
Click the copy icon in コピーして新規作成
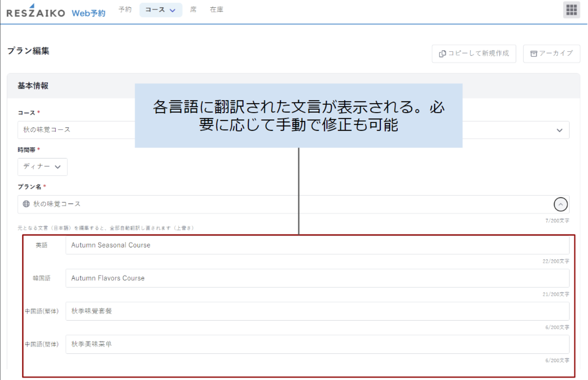coord(442,54)
